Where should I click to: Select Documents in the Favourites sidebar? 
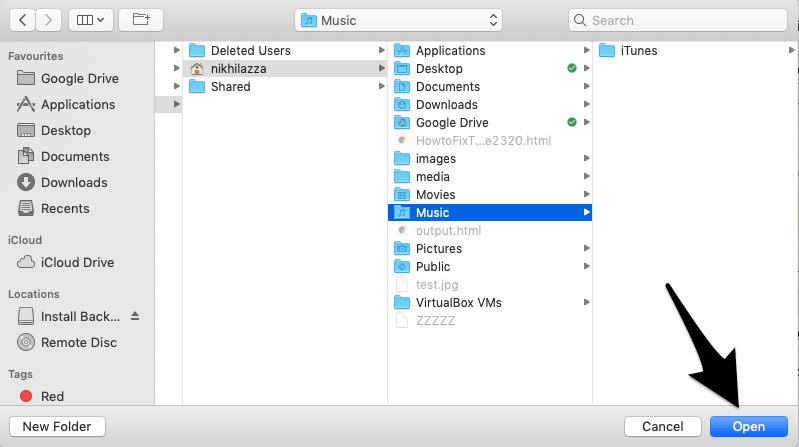click(77, 156)
